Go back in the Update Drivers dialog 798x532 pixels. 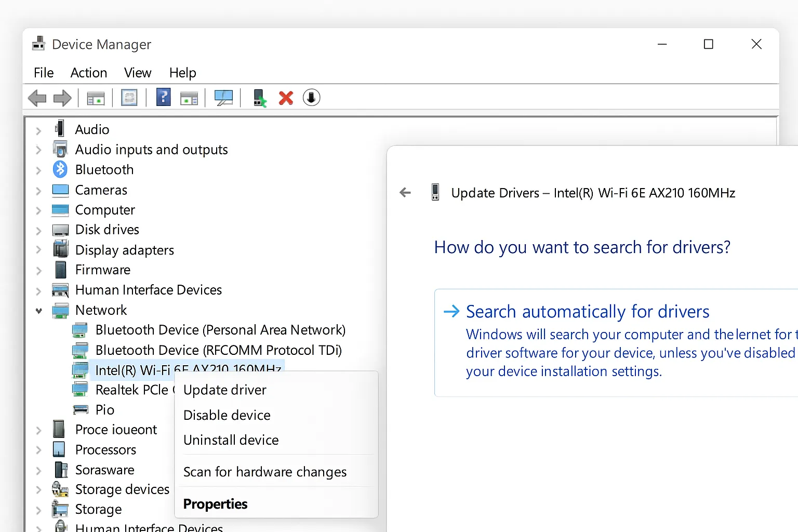[405, 193]
